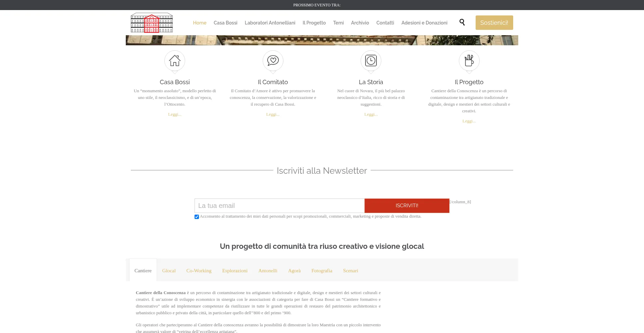The height and width of the screenshot is (333, 644).
Task: Switch to the Fotografia tab
Action: pyautogui.click(x=321, y=270)
